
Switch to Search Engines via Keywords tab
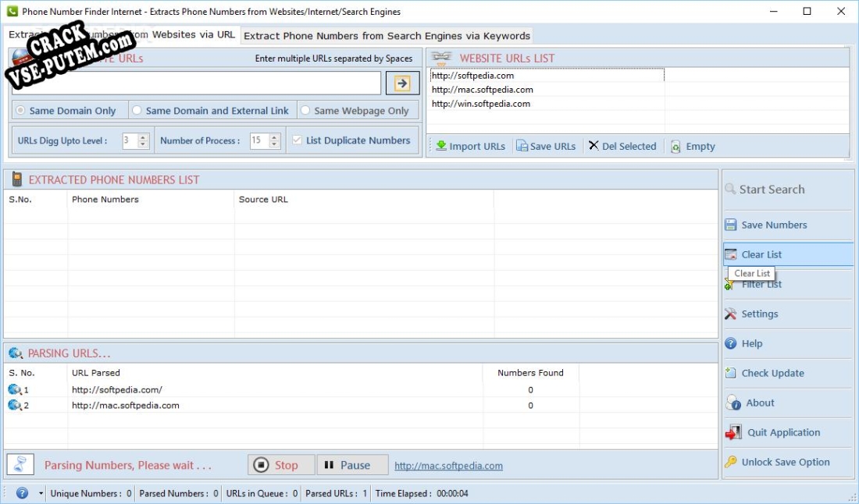coord(387,36)
